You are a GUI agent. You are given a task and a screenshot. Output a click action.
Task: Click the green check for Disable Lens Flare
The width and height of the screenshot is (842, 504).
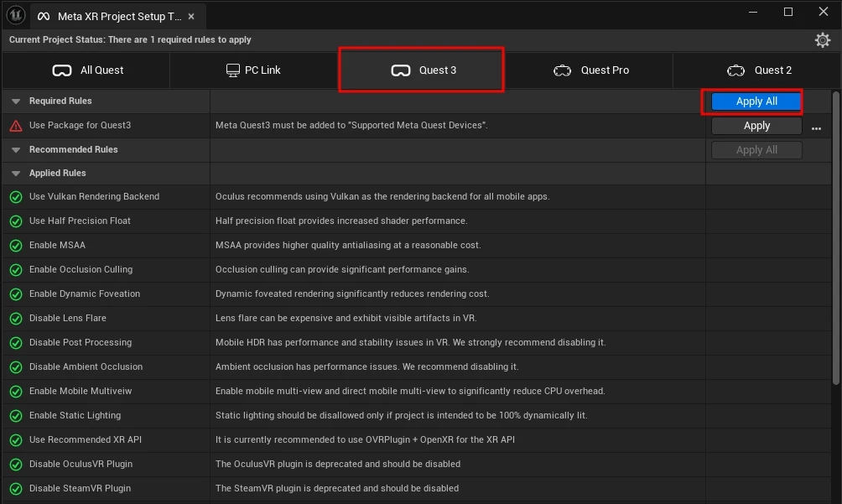click(16, 319)
